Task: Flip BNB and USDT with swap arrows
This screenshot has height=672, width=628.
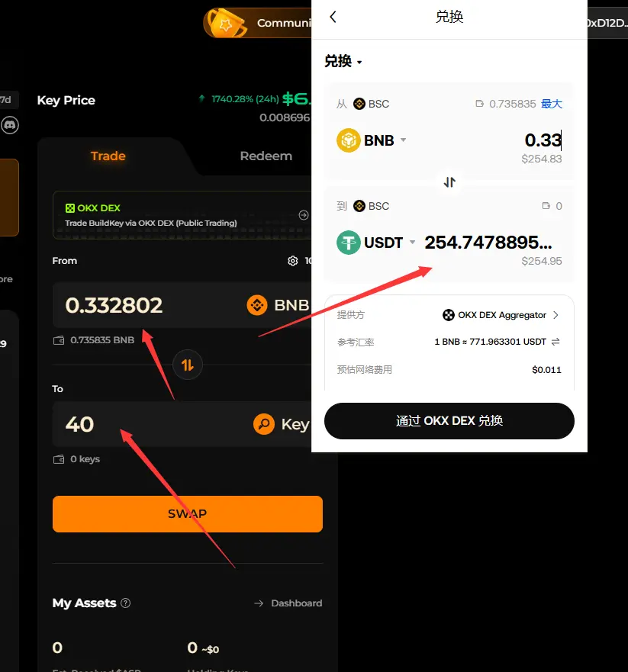Action: 449,182
